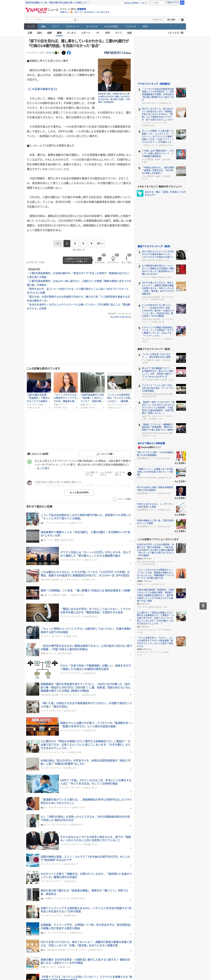The width and height of the screenshot is (210, 980).
Task: Open the ランキング tab
Action: 130,26
